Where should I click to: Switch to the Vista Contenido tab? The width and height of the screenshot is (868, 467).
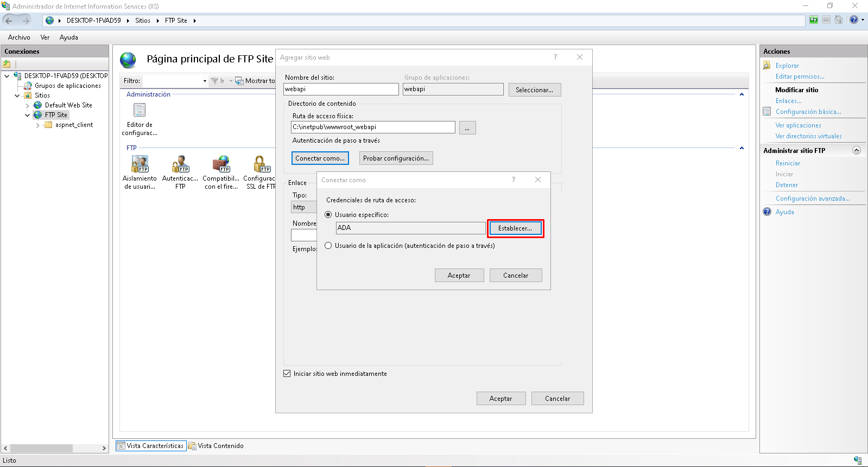tap(216, 446)
